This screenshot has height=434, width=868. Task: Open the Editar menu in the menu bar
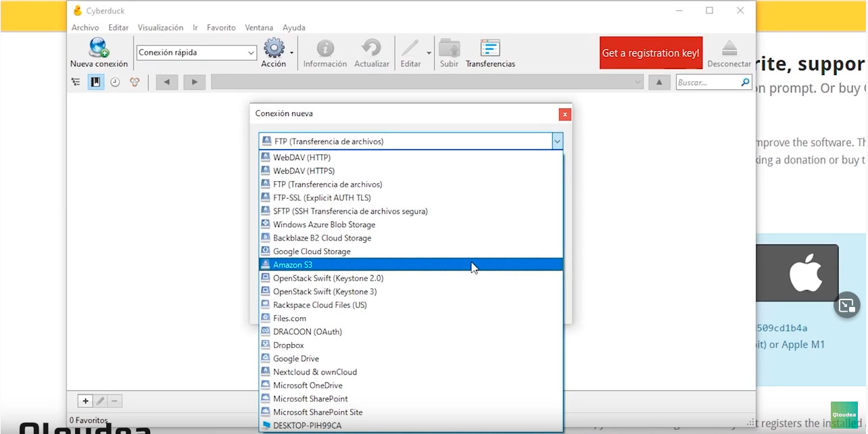tap(118, 28)
